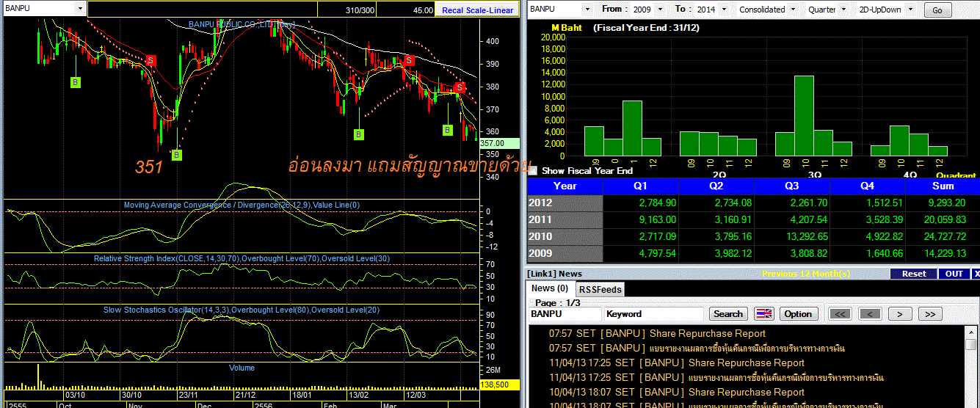Toggle the Show Fiscal Year End checkbox
The width and height of the screenshot is (980, 408).
pyautogui.click(x=533, y=170)
